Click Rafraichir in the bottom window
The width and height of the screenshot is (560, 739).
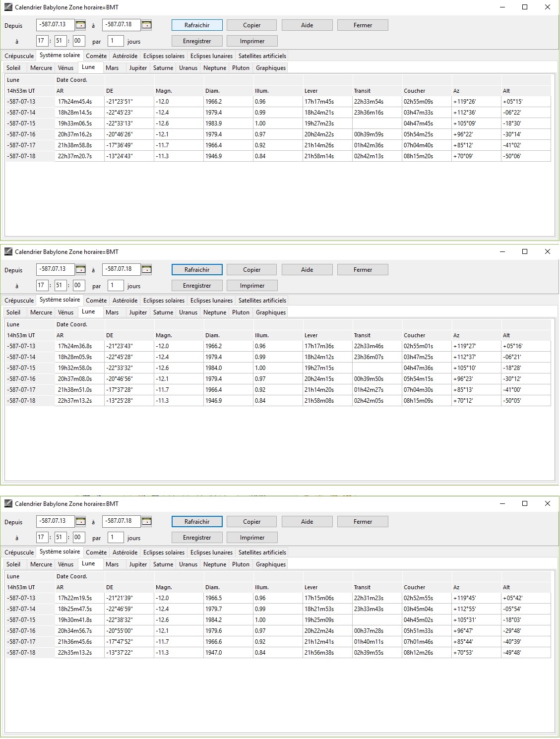(197, 521)
